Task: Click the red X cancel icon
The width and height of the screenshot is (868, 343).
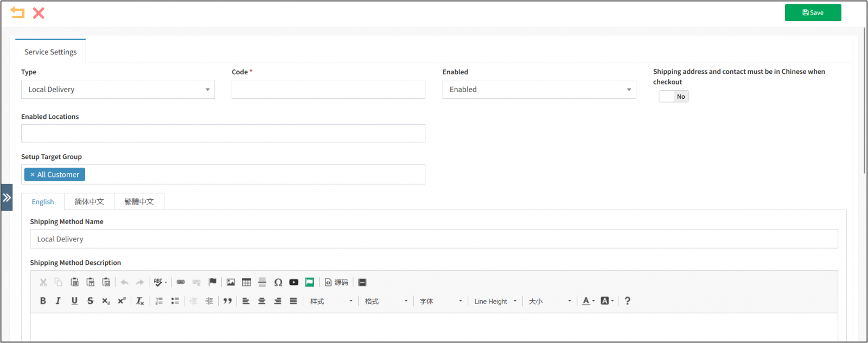Action: click(x=39, y=13)
